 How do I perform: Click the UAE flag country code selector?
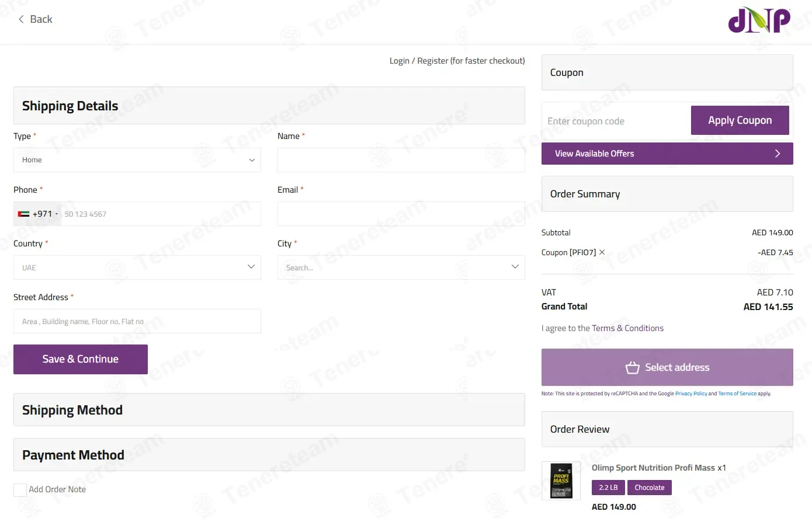[x=38, y=214]
